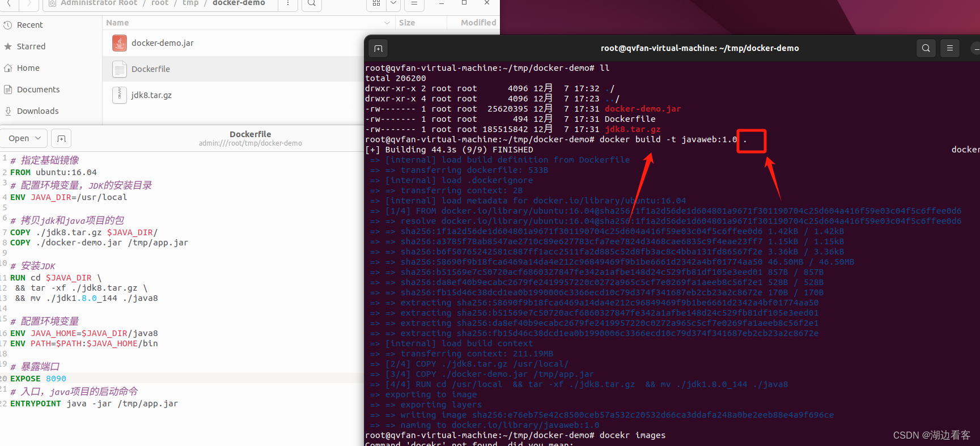Sort files by the Size column

[x=407, y=23]
